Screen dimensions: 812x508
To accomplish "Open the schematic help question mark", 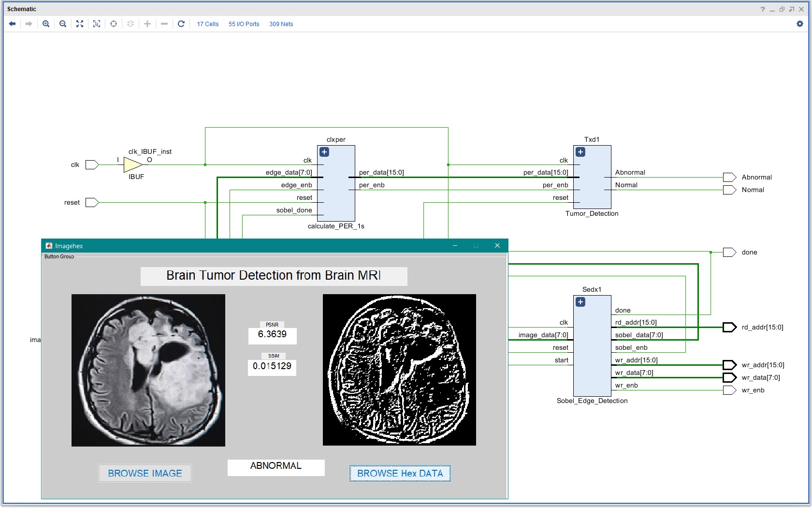I will pos(763,9).
